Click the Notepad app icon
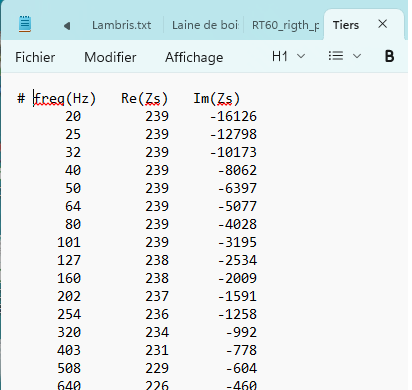This screenshot has height=390, width=412. coord(25,24)
